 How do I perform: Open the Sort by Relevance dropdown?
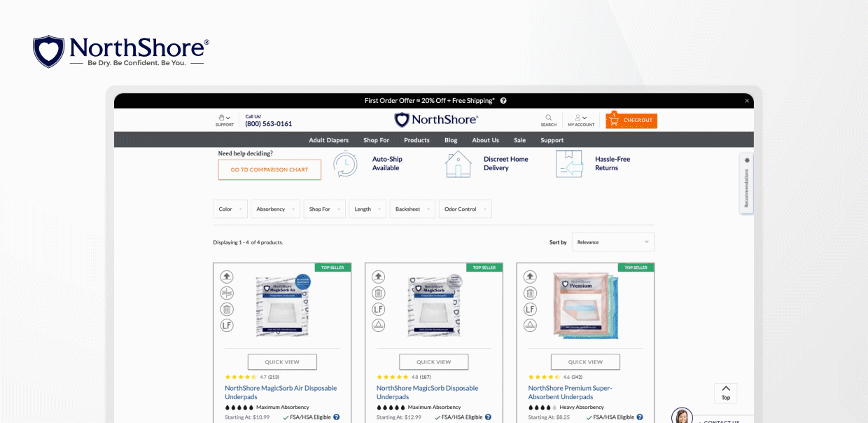[x=613, y=242]
